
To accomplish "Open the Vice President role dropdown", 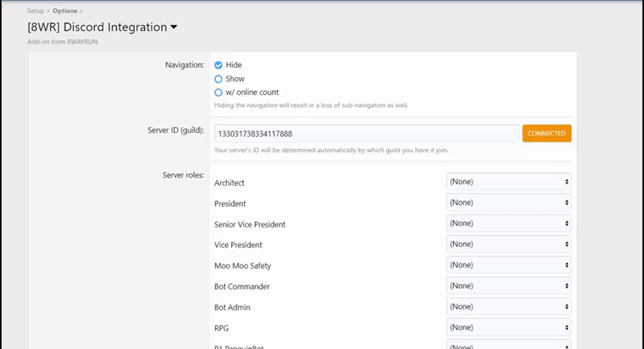I will coord(509,244).
